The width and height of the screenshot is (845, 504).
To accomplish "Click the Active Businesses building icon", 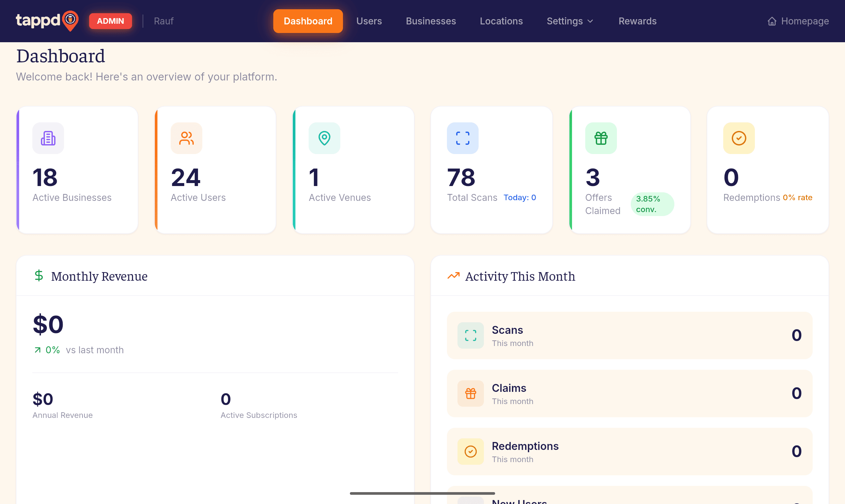I will pyautogui.click(x=48, y=138).
